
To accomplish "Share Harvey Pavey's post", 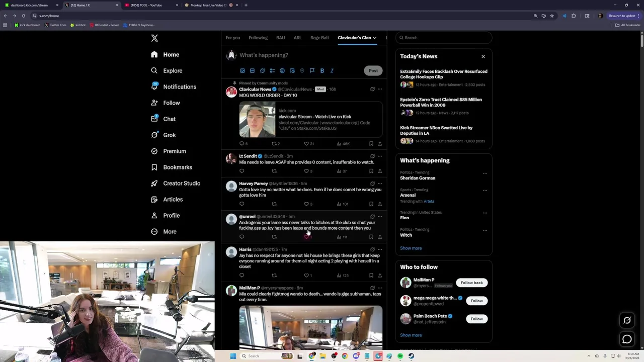I will (x=380, y=204).
